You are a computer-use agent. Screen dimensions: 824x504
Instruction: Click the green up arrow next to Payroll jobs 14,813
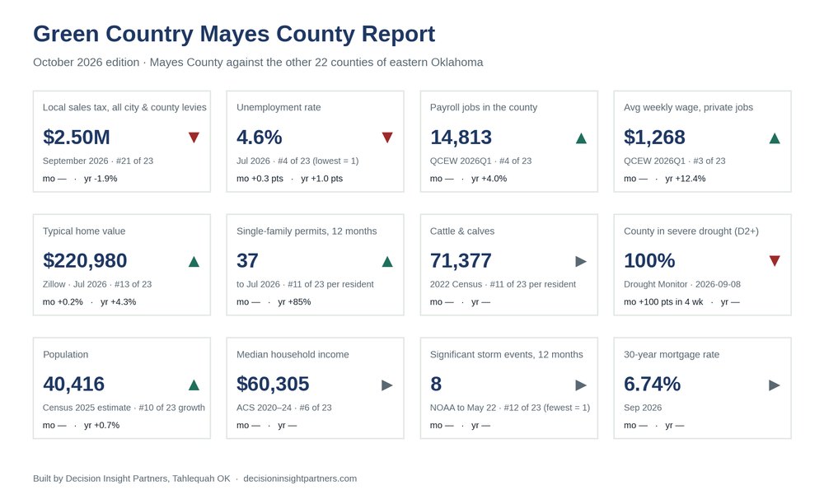click(581, 138)
